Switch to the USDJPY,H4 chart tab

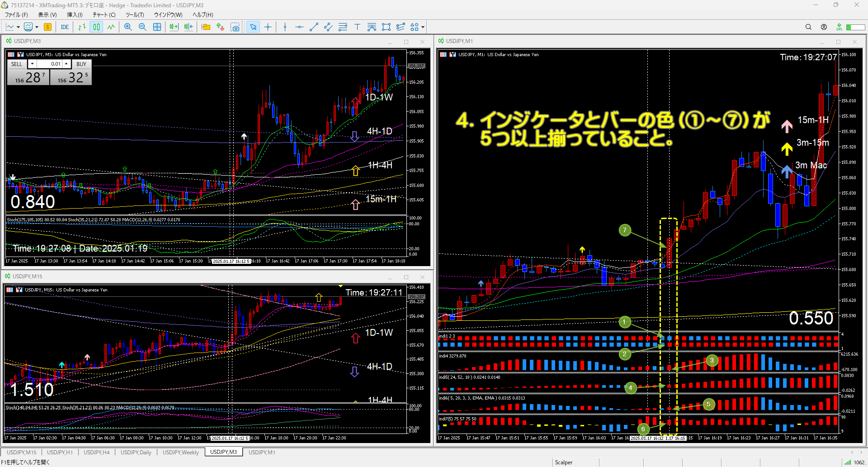pyautogui.click(x=96, y=452)
